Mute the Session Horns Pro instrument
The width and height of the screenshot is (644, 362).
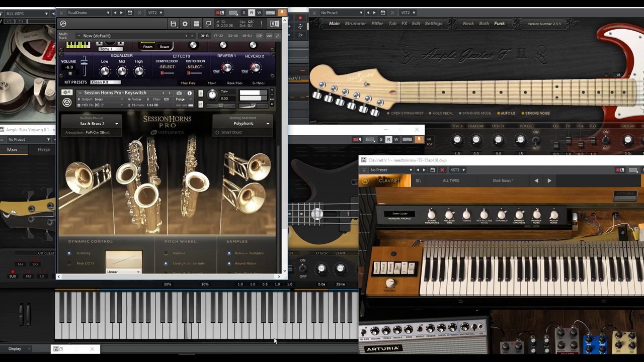[200, 104]
